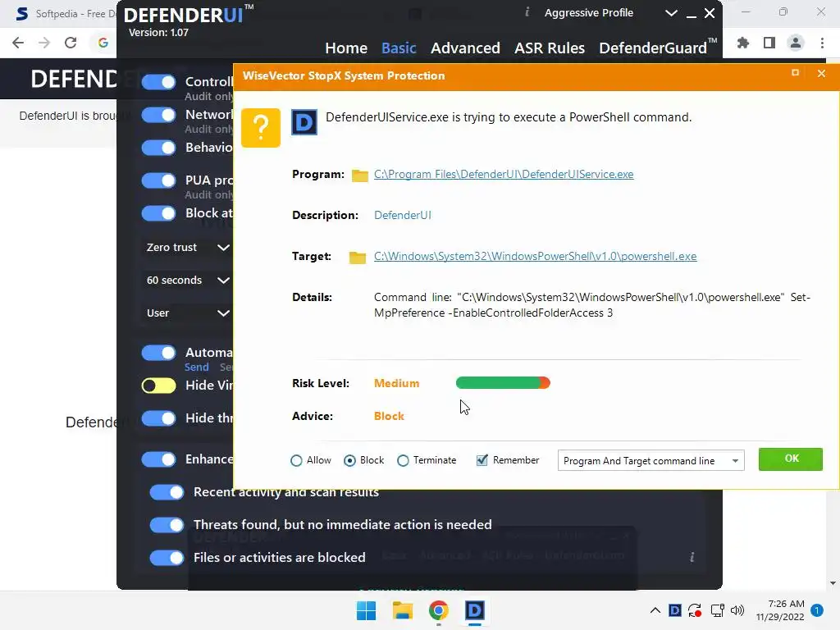The height and width of the screenshot is (630, 840).
Task: Toggle Recent activity and scan results switch
Action: (x=167, y=492)
